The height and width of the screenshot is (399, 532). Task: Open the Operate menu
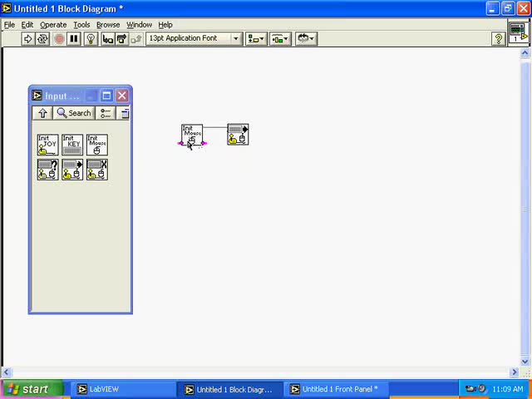click(53, 25)
